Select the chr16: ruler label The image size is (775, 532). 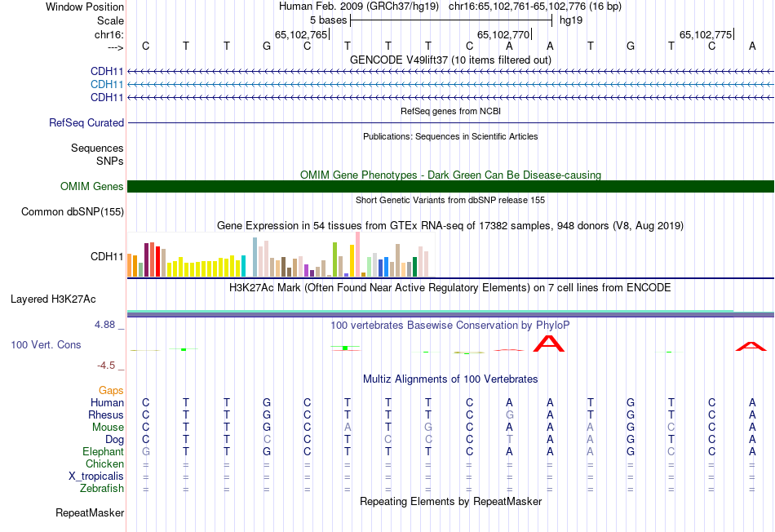108,34
